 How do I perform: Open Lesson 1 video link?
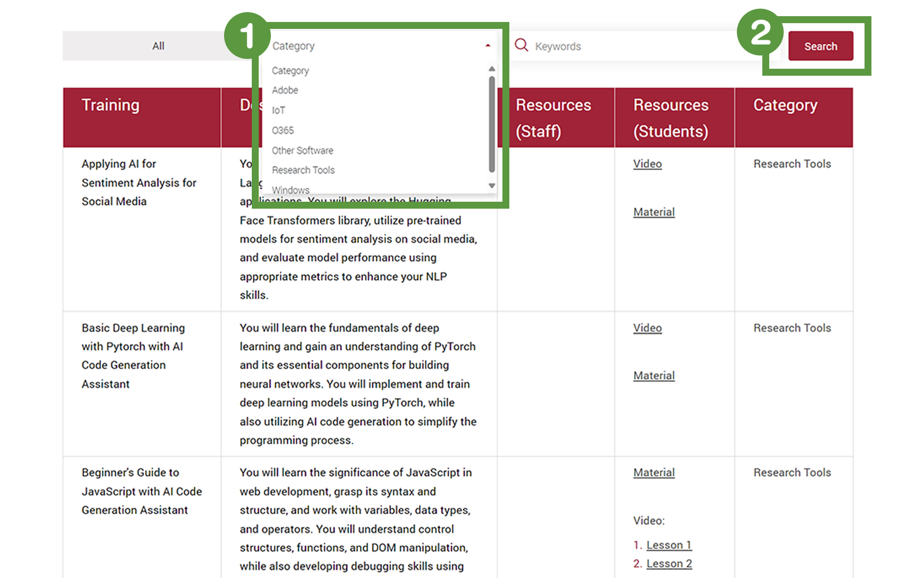[669, 545]
